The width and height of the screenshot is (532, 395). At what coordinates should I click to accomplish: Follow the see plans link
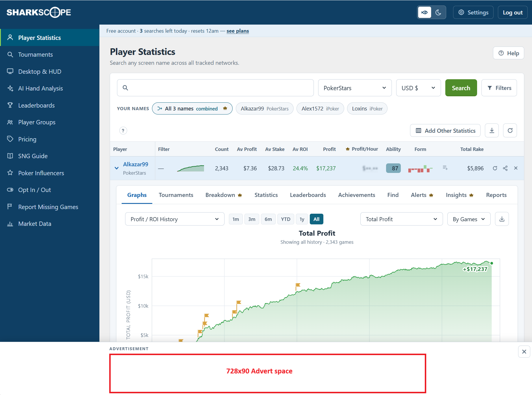[238, 31]
